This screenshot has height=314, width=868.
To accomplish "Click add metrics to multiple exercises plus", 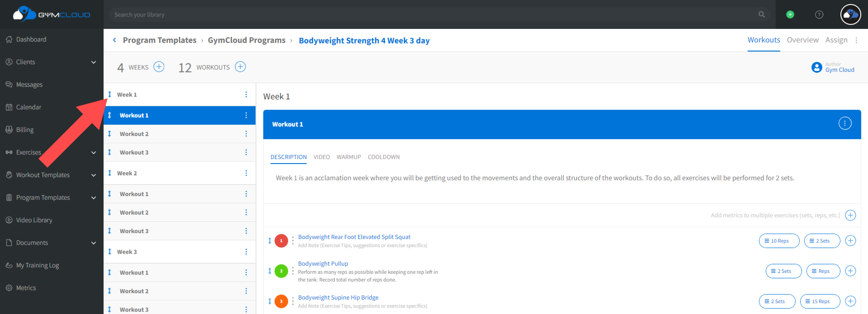I will coord(850,215).
